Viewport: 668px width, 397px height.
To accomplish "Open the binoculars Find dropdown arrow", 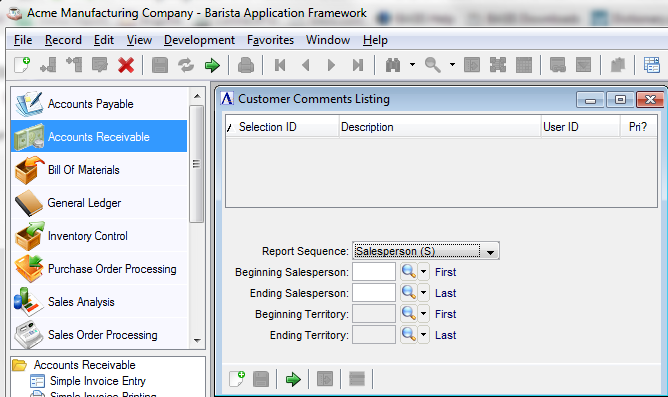I will point(412,65).
